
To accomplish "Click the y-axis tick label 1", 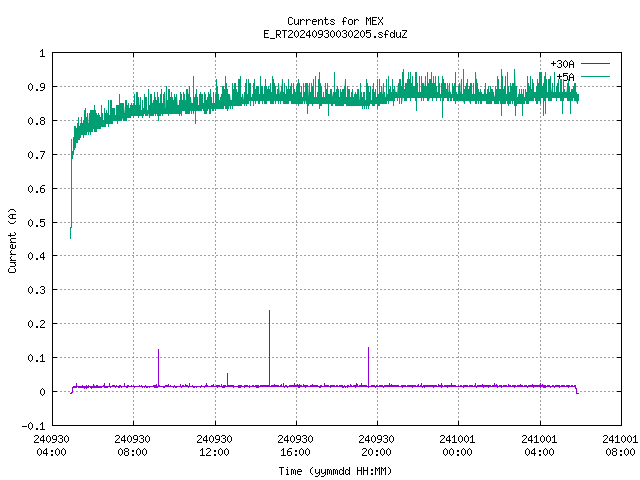I will [42, 53].
